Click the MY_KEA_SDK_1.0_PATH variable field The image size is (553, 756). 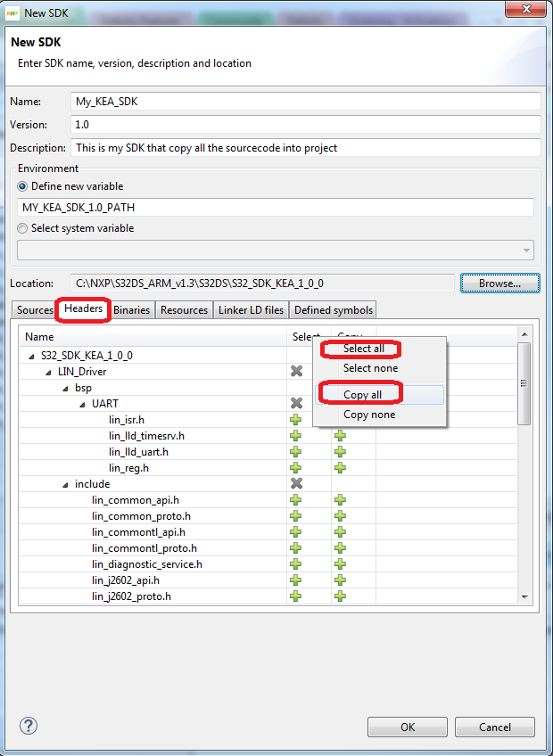click(x=276, y=208)
